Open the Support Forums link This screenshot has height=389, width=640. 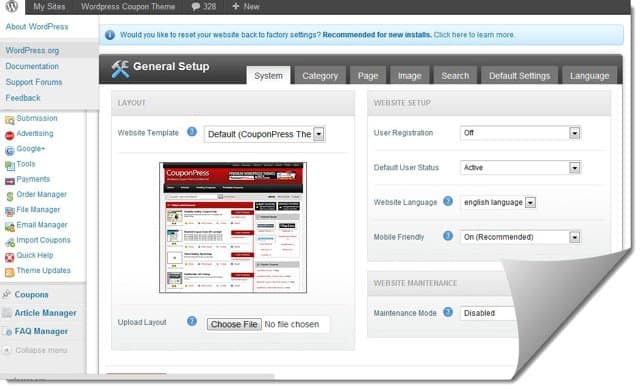point(34,82)
